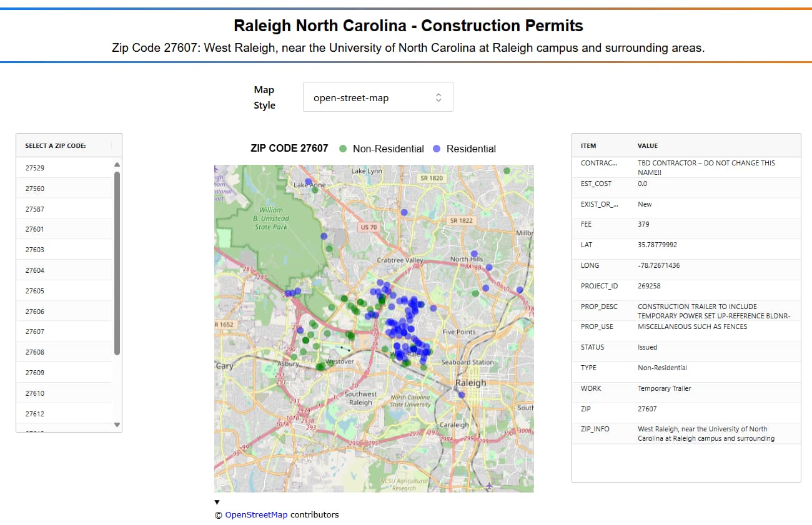
Task: Click the Map Style dropdown chevron arrows
Action: (x=438, y=97)
